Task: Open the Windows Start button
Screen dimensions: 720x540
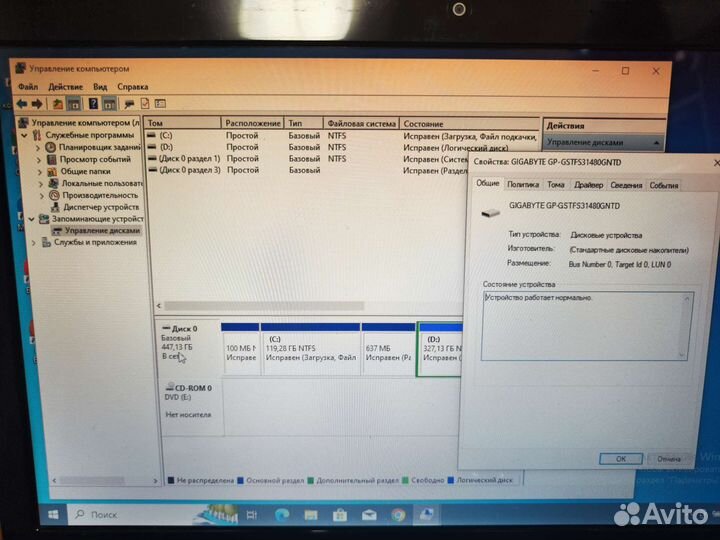Action: pyautogui.click(x=53, y=515)
